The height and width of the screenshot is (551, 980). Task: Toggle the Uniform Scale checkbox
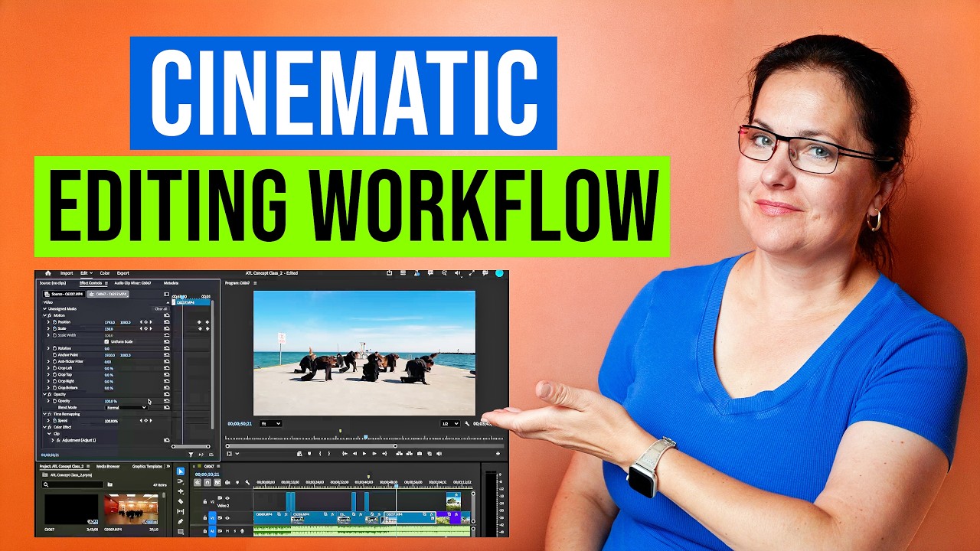click(x=106, y=341)
